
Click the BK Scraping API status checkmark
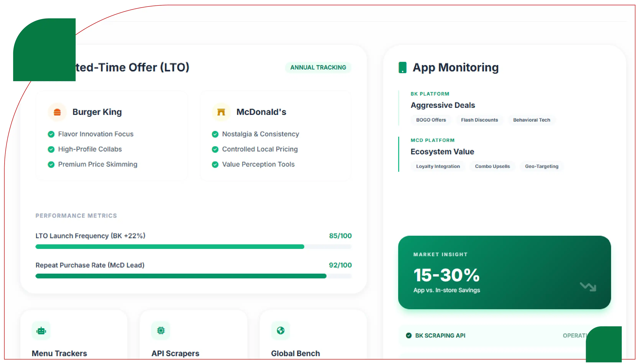pos(409,335)
